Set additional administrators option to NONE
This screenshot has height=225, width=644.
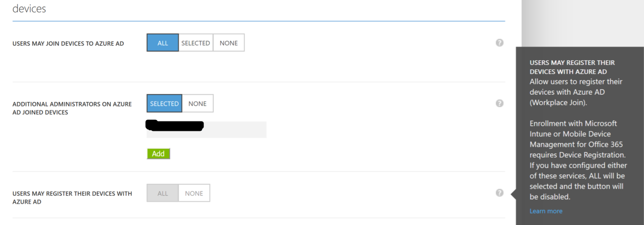(x=198, y=104)
